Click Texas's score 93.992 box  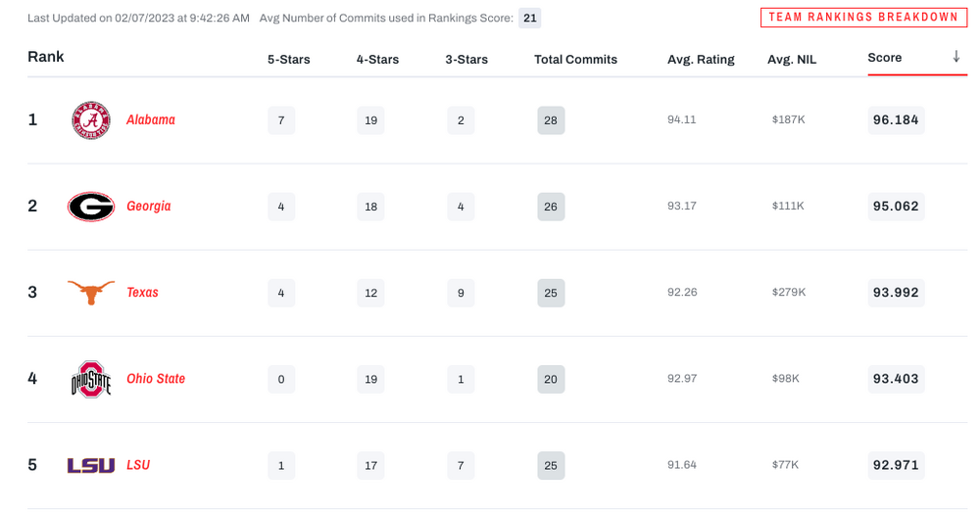coord(896,293)
